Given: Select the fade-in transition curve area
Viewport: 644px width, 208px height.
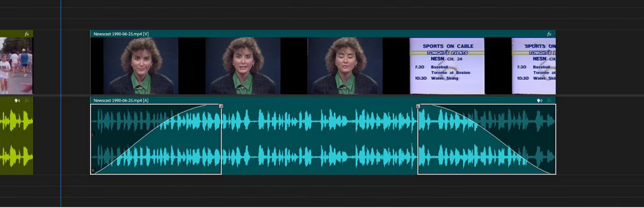Looking at the screenshot, I should (156, 139).
